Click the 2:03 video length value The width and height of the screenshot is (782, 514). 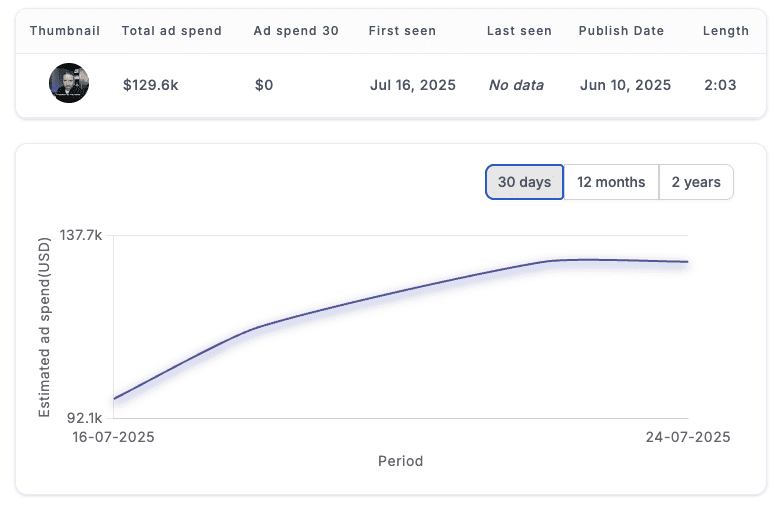click(x=720, y=85)
